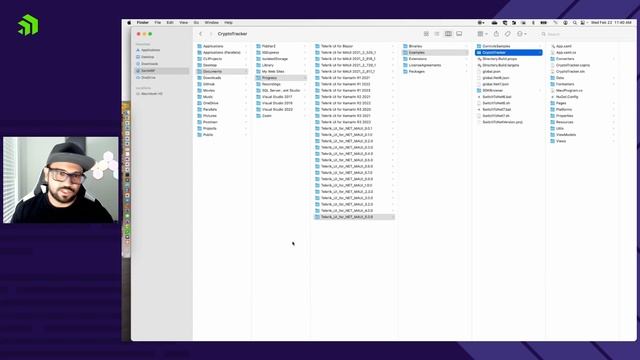
Task: Select the highlighted CryptoTracker folder
Action: (509, 53)
